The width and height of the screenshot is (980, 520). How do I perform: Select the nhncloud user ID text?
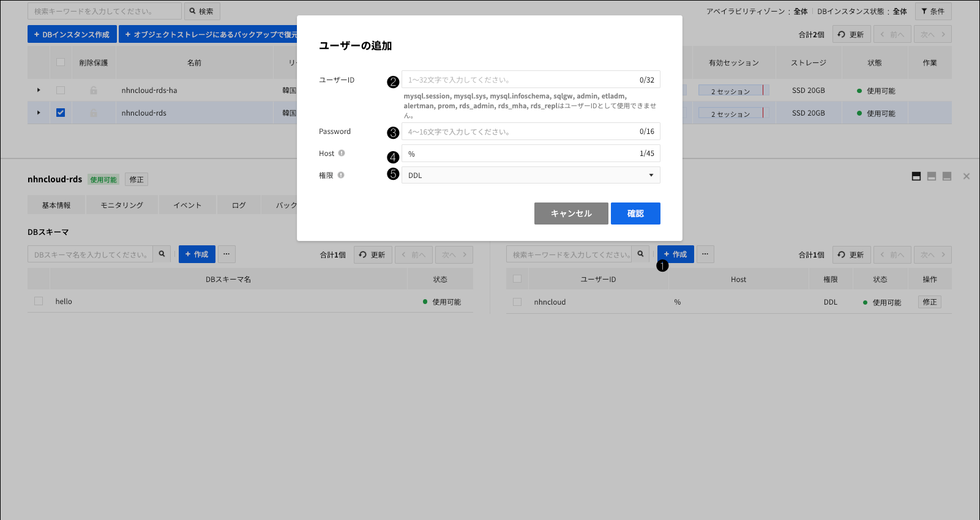click(550, 302)
